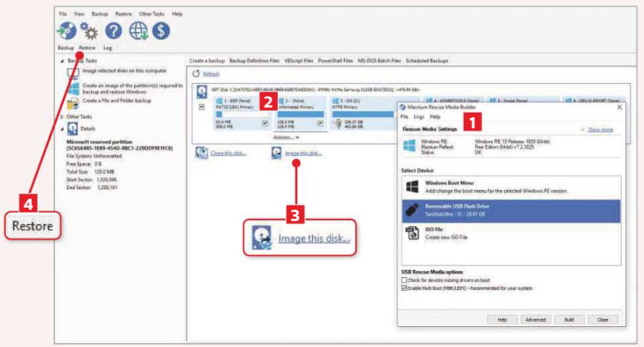Click the partition 1 ESP usage bar

tap(242, 114)
